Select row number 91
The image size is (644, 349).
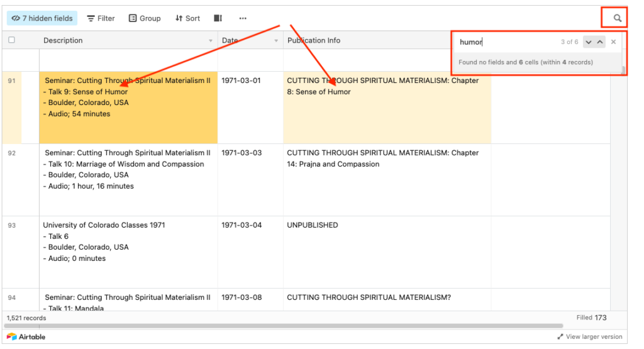coord(11,81)
